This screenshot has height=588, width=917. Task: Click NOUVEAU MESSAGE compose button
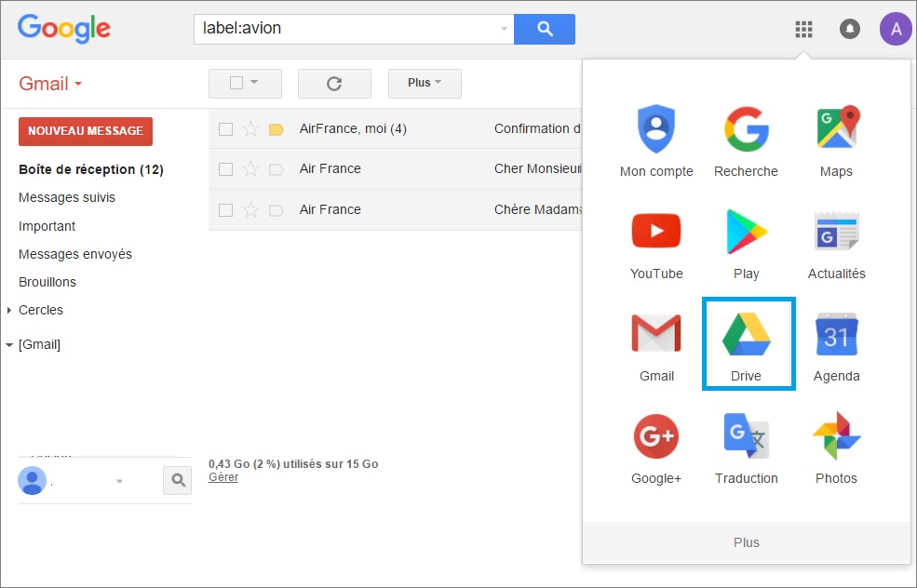coord(86,131)
